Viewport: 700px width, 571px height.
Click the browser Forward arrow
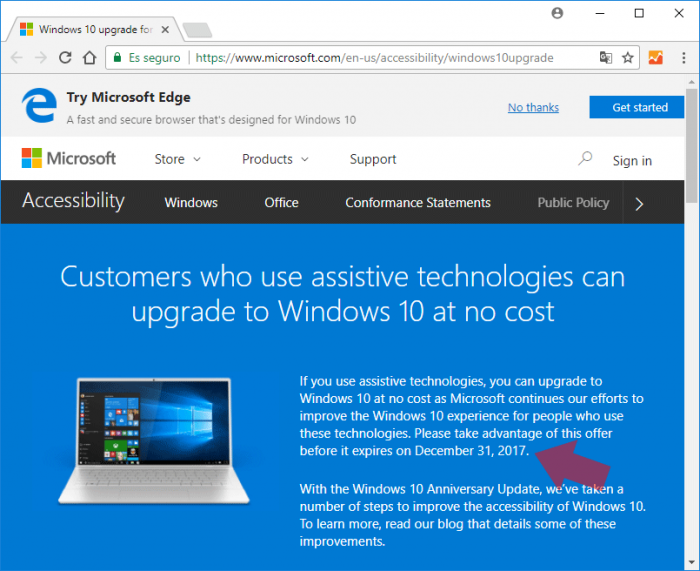coord(41,58)
